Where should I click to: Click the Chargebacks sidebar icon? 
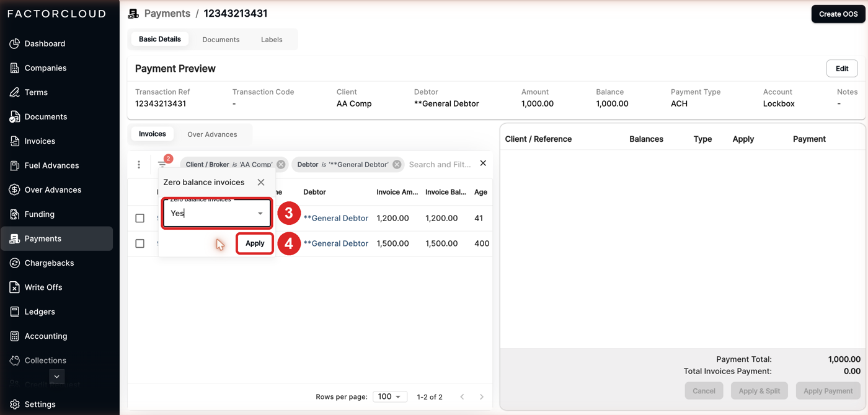point(14,263)
